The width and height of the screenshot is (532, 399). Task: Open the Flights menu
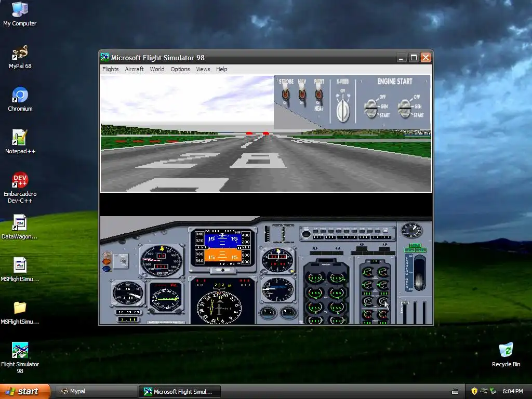tap(110, 69)
